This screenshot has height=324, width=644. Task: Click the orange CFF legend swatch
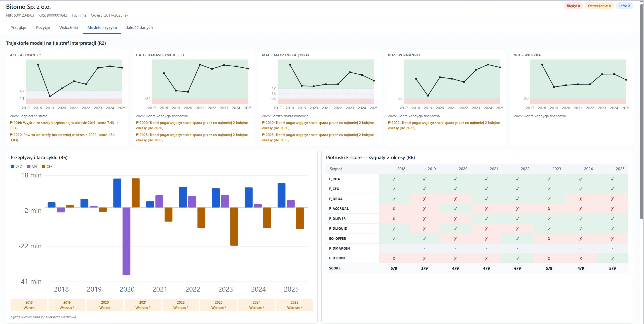tap(44, 166)
